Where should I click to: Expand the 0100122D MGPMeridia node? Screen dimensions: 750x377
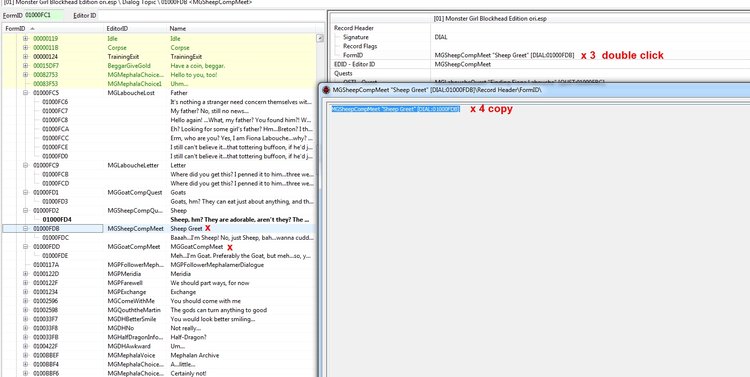[x=25, y=274]
